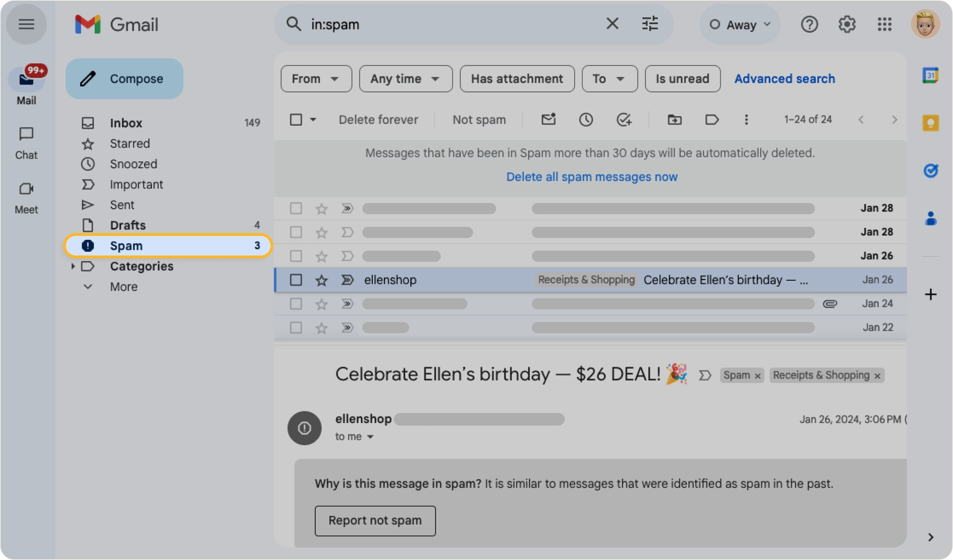
Task: Switch to the Chat section
Action: click(x=26, y=142)
